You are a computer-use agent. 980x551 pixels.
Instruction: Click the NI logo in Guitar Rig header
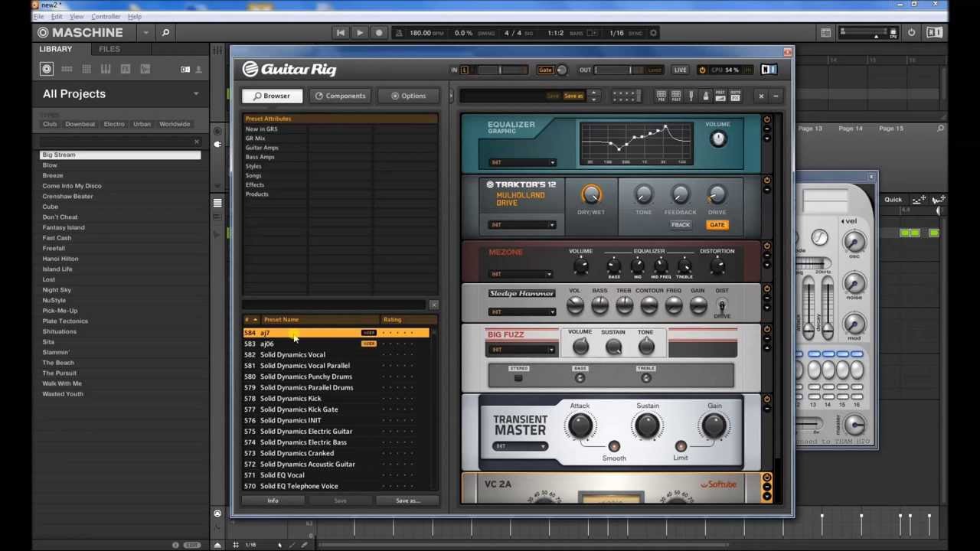769,70
